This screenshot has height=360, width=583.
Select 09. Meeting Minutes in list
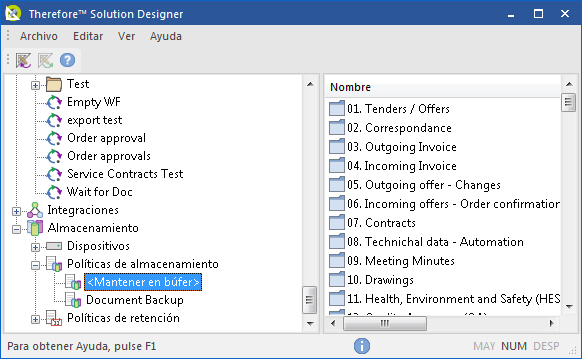coord(401,260)
